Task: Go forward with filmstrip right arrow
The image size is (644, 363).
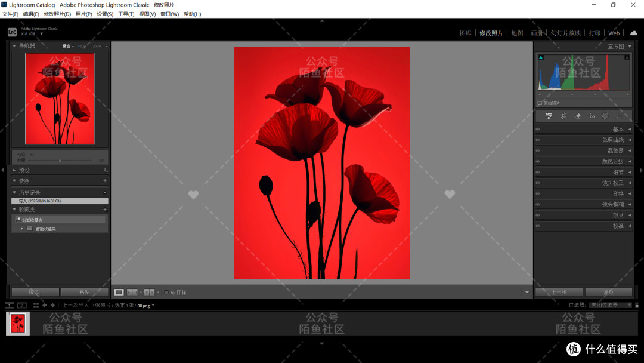Action: (x=52, y=306)
